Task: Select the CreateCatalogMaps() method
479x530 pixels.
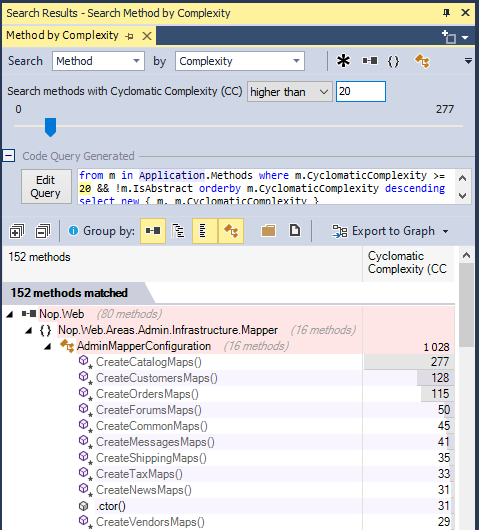Action: (x=149, y=362)
